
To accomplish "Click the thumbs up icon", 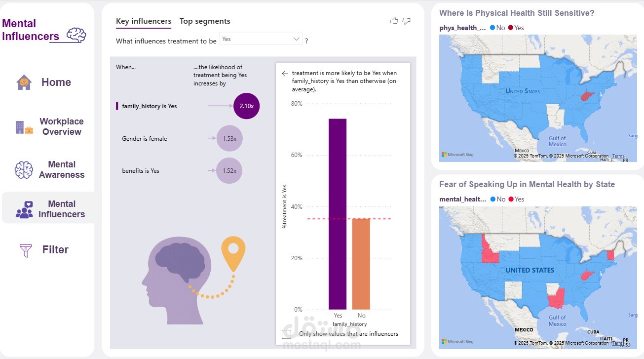I will coord(394,21).
